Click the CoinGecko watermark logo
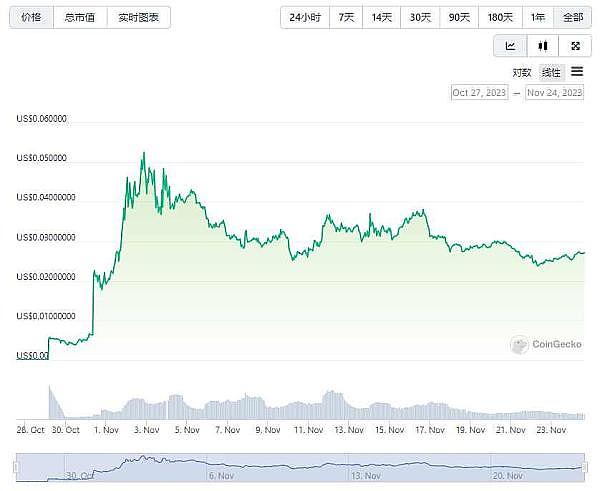The width and height of the screenshot is (600, 491). (x=519, y=344)
